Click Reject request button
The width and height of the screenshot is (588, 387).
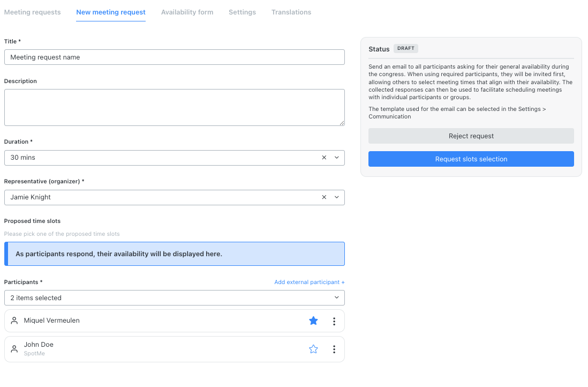pyautogui.click(x=471, y=136)
